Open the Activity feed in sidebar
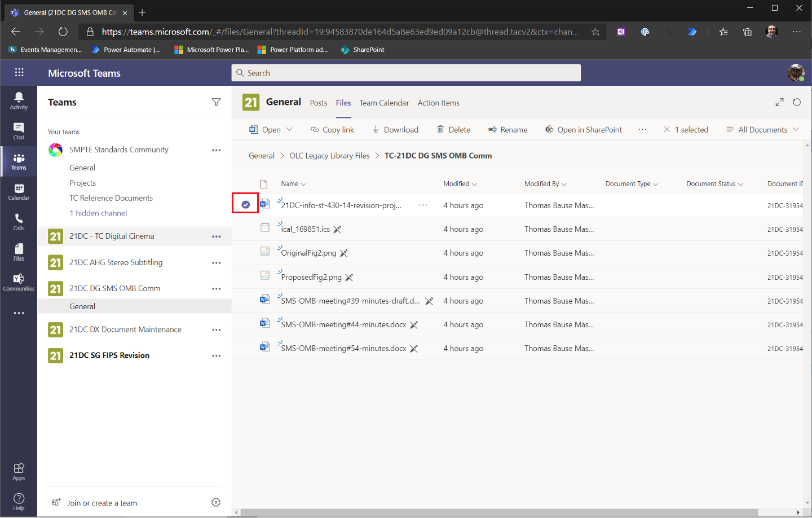Screen dimensions: 812x518 (x=19, y=100)
